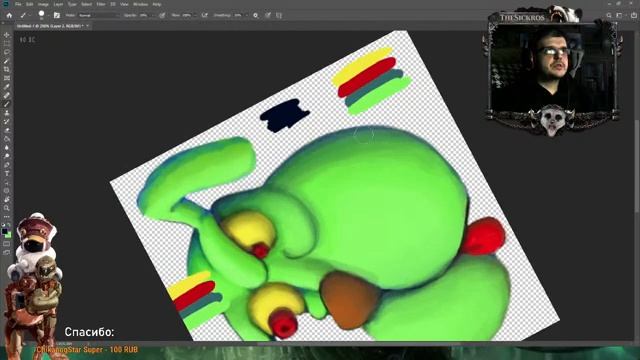The width and height of the screenshot is (640, 360).
Task: Click the Share icon at top right
Action: tap(634, 15)
